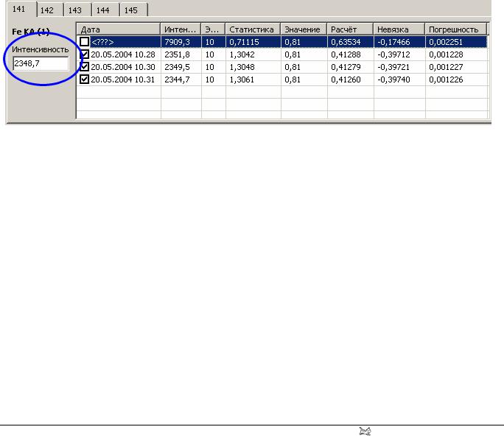Uncheck the 20.05.2004 10.30 row checkbox

click(84, 67)
